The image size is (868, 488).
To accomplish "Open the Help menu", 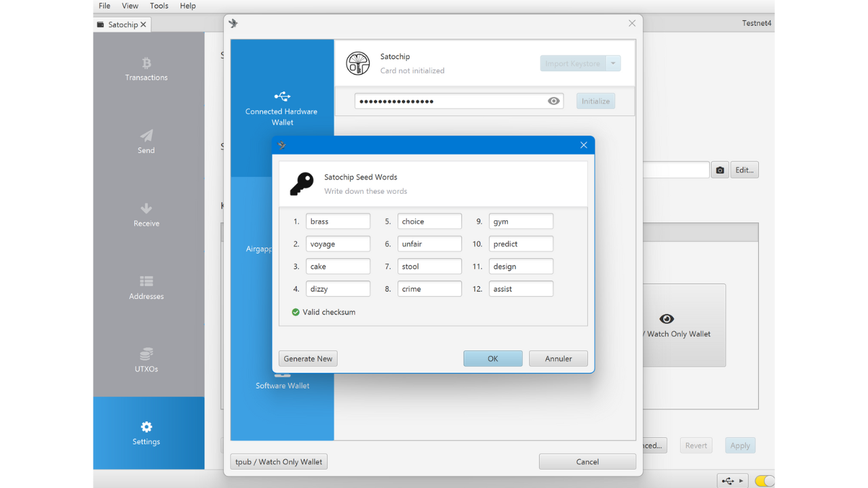I will [188, 6].
